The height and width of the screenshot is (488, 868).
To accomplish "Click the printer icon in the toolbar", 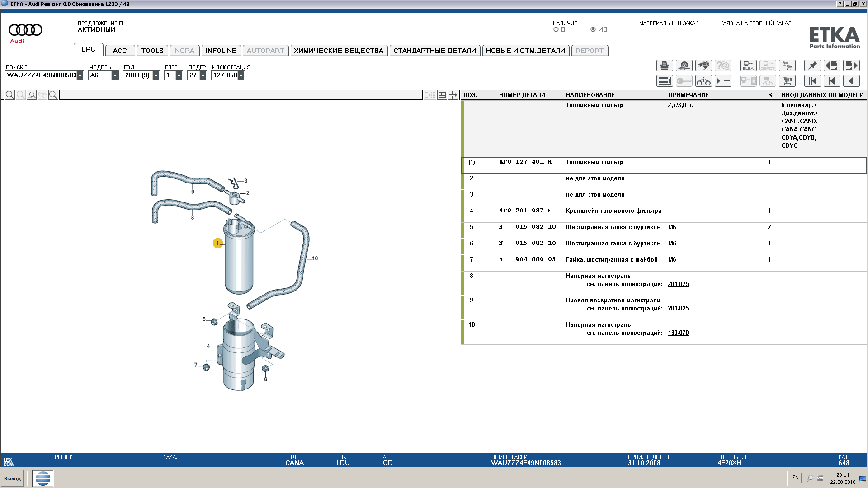I will click(x=664, y=66).
